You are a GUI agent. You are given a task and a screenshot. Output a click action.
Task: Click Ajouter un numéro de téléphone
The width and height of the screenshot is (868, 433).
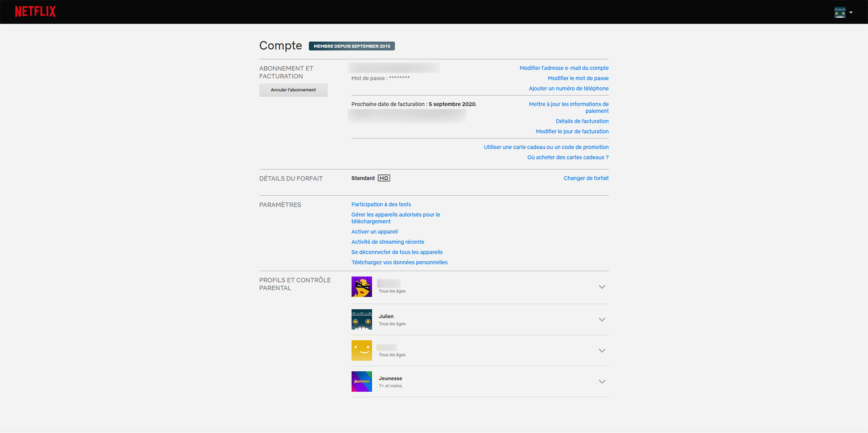[x=569, y=89]
